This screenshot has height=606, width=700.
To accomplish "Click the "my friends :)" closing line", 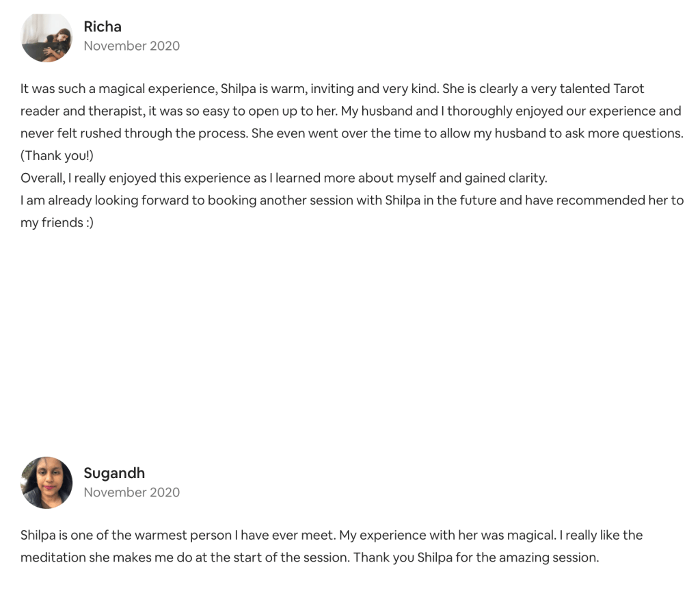I will tap(57, 222).
